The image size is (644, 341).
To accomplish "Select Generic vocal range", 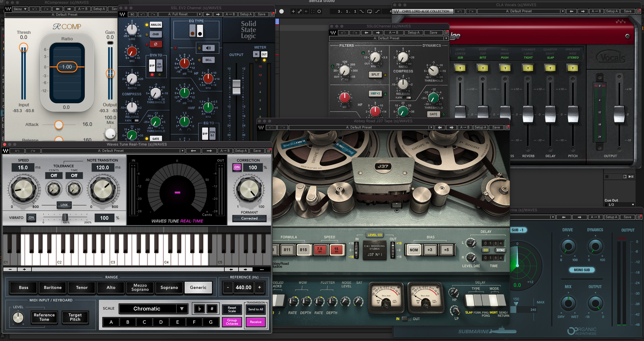I will (198, 287).
